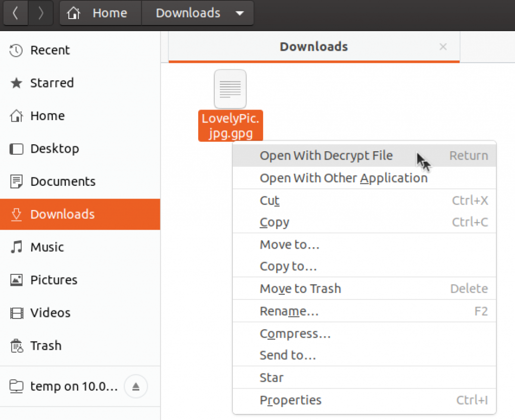Open Documents label in the sidebar

pyautogui.click(x=63, y=181)
